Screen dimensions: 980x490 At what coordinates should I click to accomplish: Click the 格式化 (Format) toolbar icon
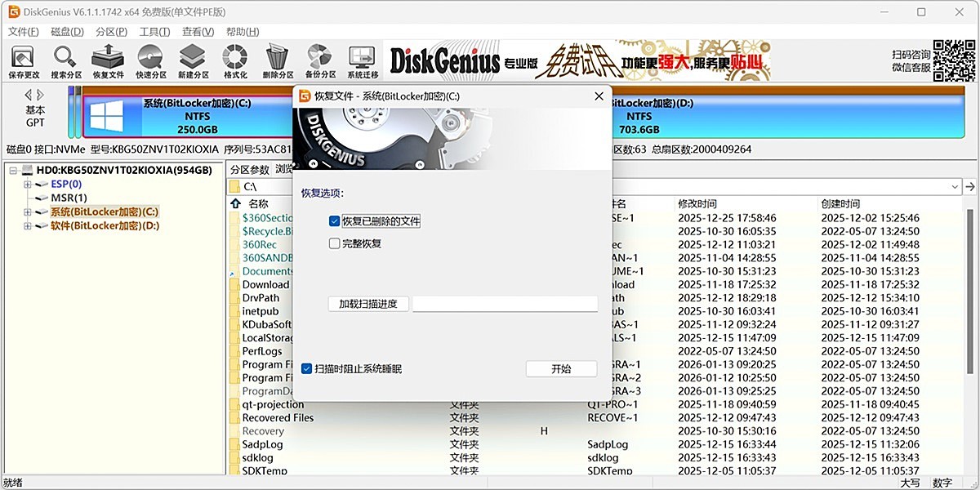(x=234, y=59)
